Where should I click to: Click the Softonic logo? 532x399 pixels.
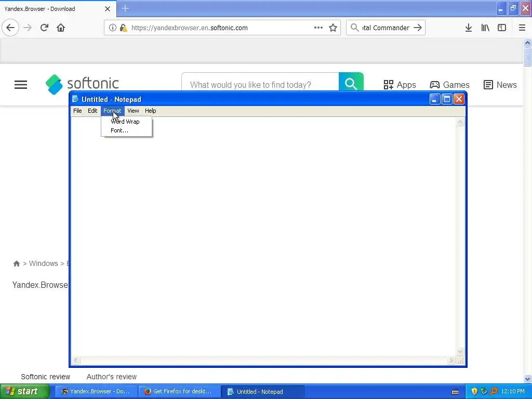click(x=82, y=84)
